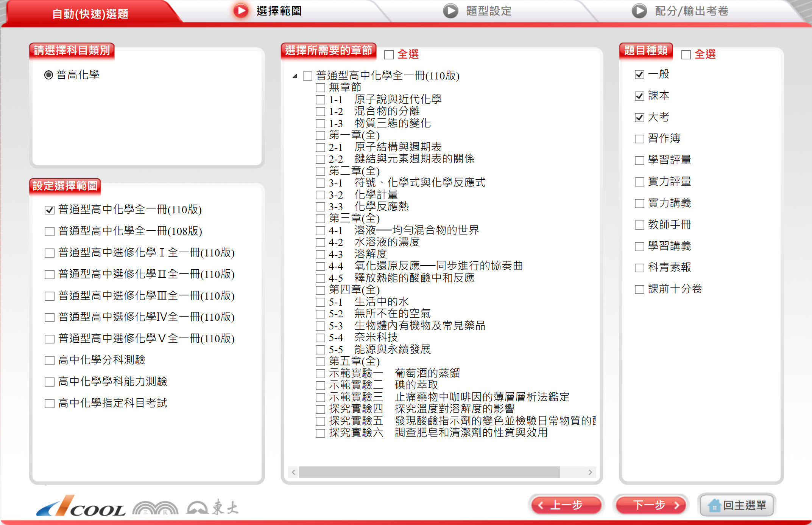Check 全選 for 題目種類
The width and height of the screenshot is (812, 525).
(686, 55)
